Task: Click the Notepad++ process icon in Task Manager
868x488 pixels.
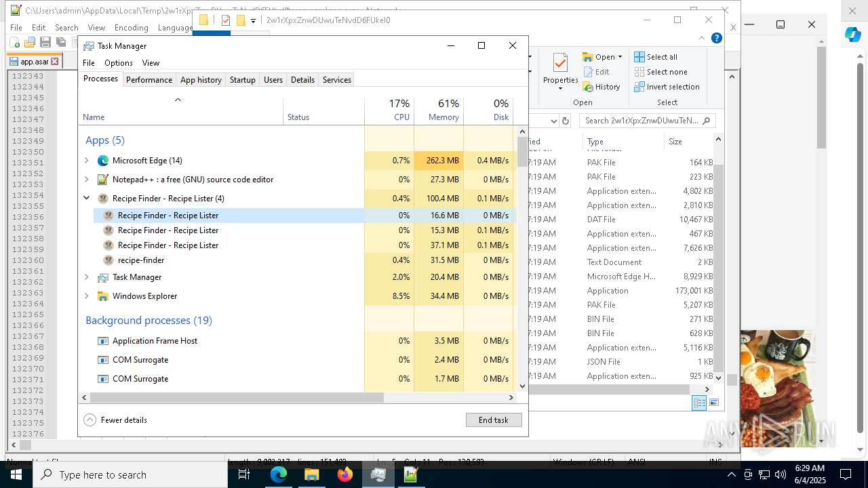Action: (103, 180)
